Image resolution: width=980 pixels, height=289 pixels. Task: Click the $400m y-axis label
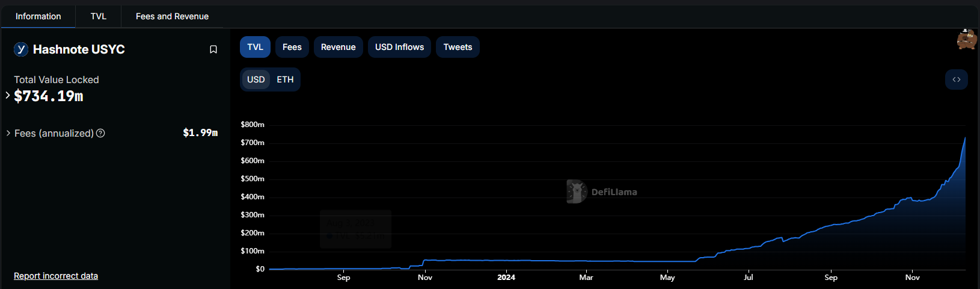pyautogui.click(x=253, y=197)
